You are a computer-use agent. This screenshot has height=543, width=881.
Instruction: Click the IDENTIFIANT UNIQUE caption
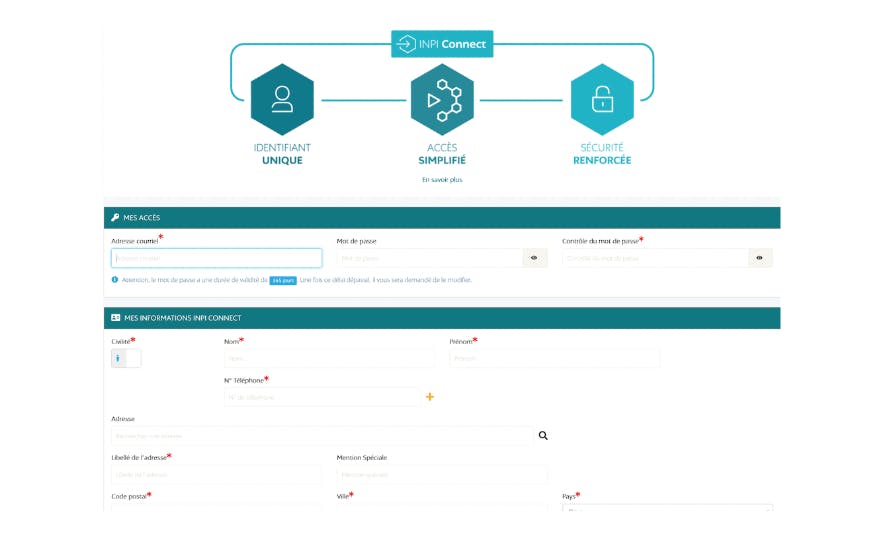pyautogui.click(x=282, y=154)
